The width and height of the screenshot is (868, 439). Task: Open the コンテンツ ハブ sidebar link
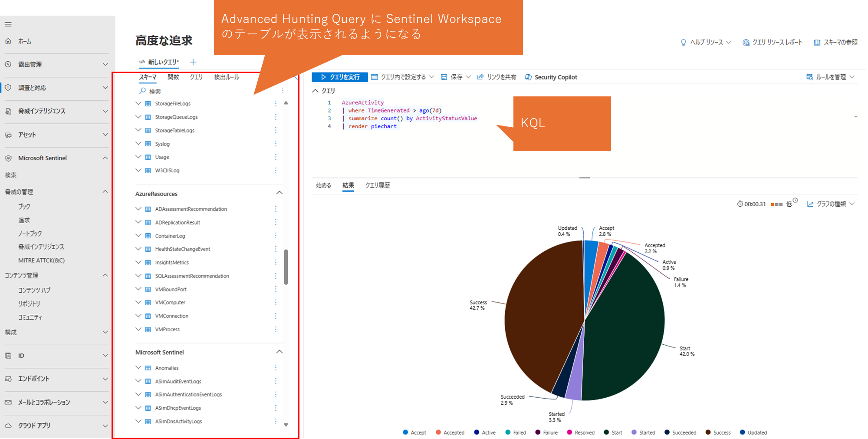34,290
